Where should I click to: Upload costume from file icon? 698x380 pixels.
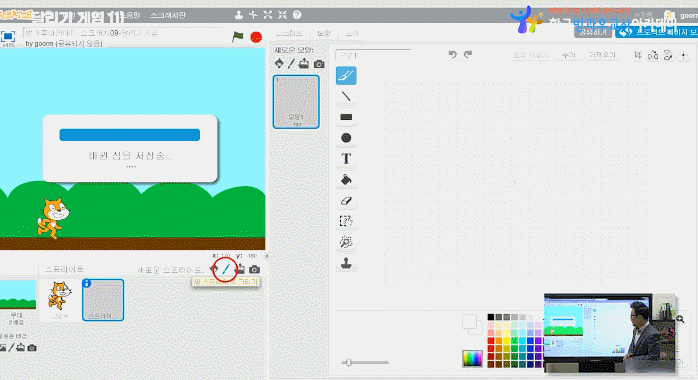(x=304, y=64)
